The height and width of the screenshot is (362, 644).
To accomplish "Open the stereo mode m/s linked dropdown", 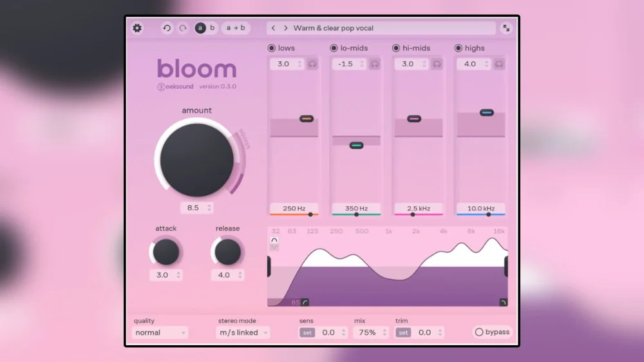I will pos(243,332).
